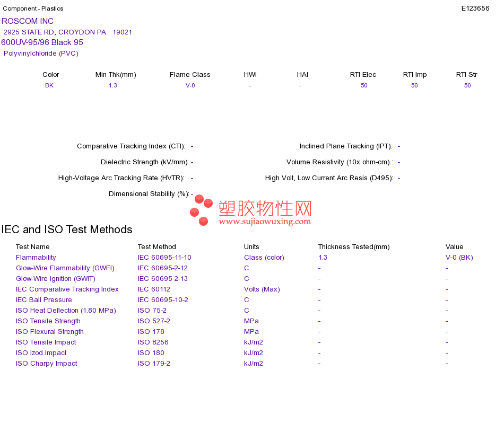The image size is (504, 424).
Task: Click the Comparative Tracking Index (CTI) label
Action: tap(131, 146)
